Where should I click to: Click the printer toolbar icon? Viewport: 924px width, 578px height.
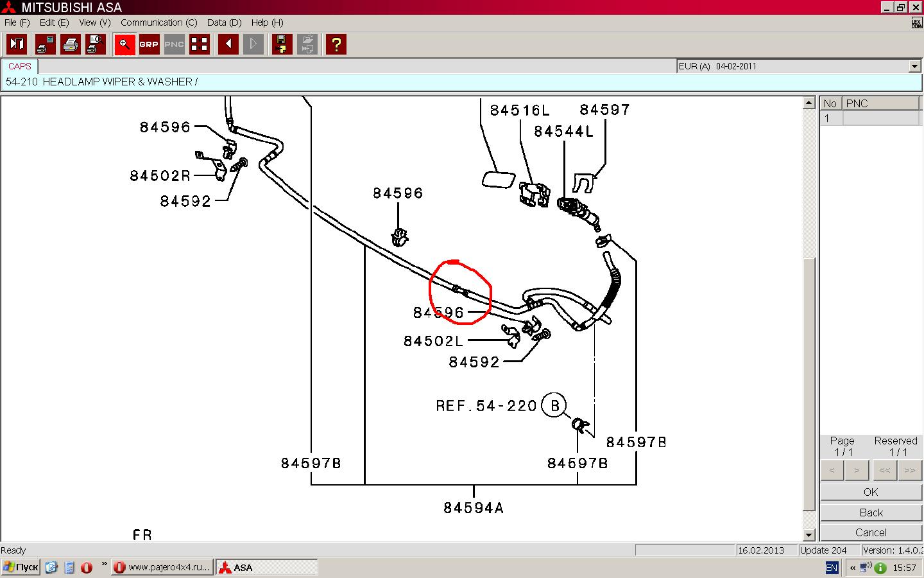tap(71, 44)
